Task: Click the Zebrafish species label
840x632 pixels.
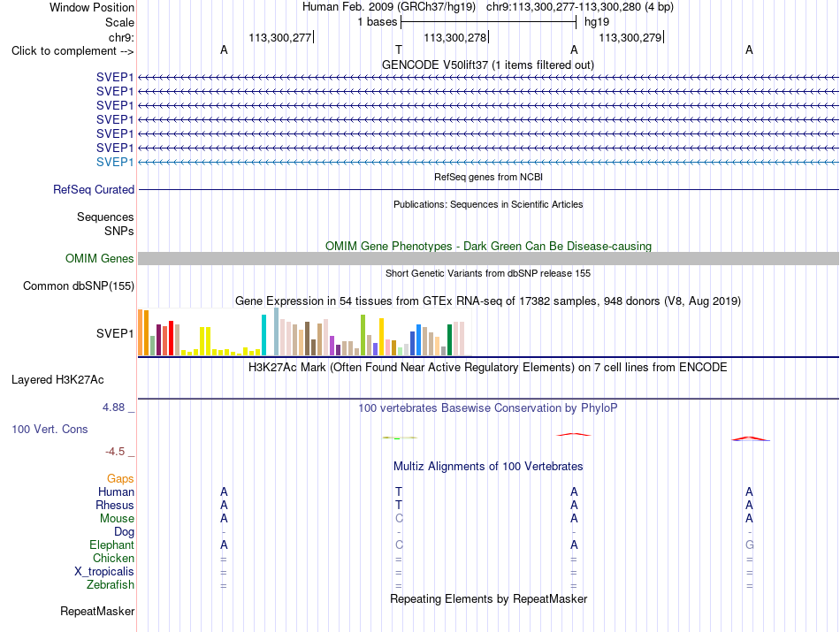Action: pos(111,585)
